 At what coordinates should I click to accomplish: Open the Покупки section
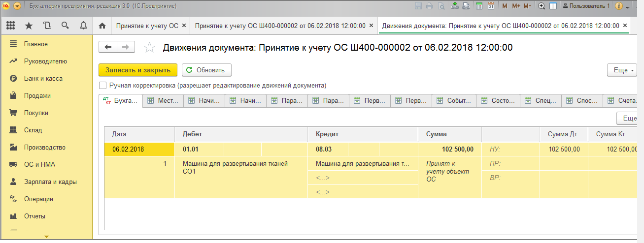(x=36, y=113)
